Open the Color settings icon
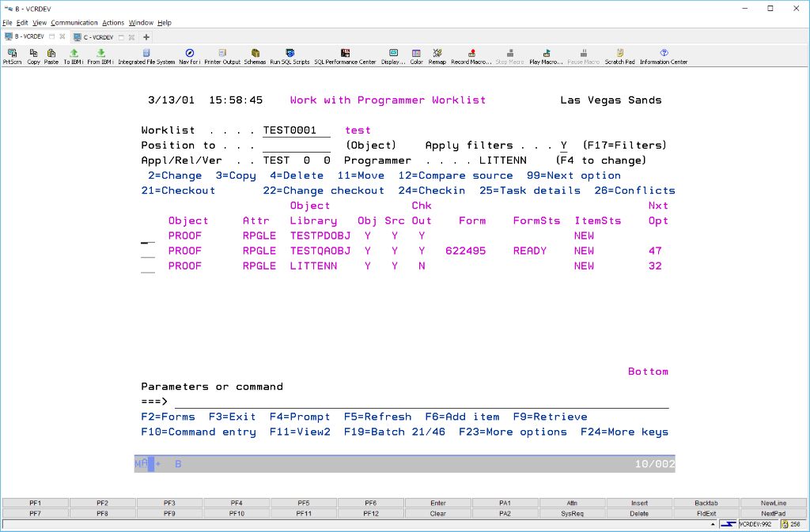 416,56
